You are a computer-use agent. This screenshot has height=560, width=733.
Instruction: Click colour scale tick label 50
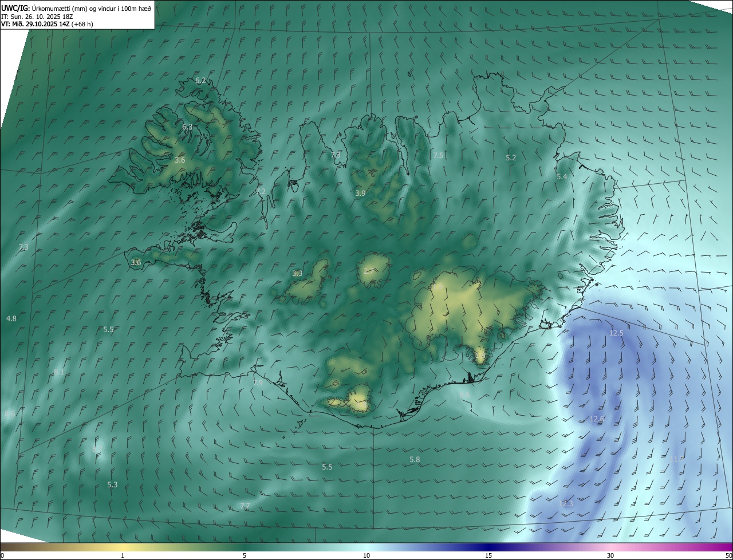728,555
